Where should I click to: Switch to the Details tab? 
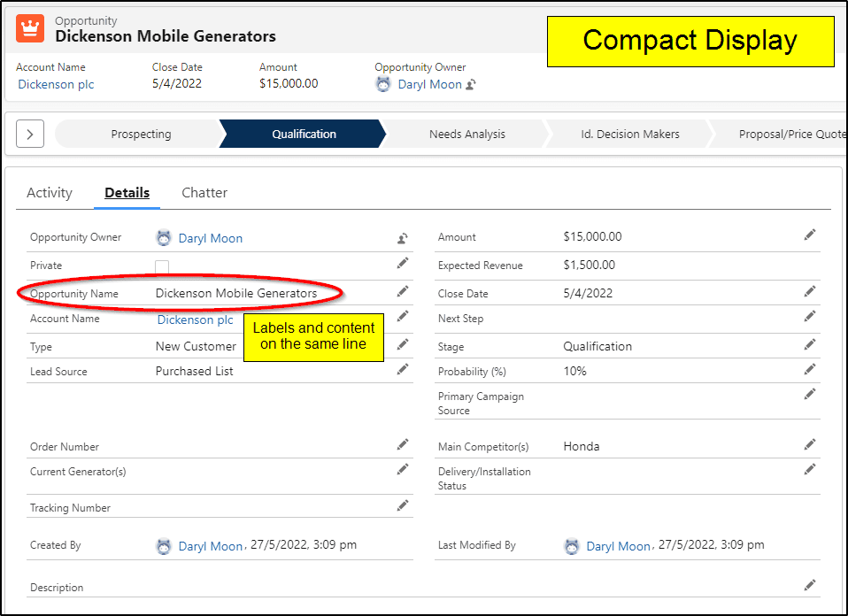click(x=127, y=193)
